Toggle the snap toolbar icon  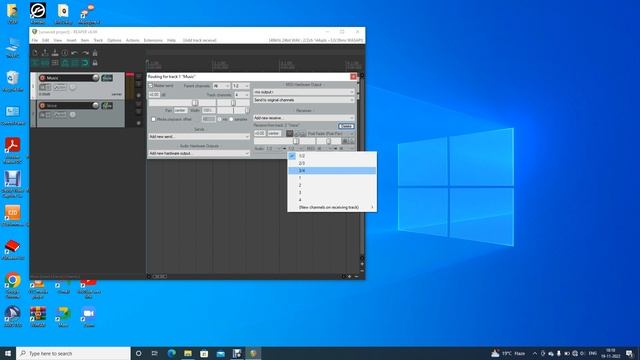(x=85, y=63)
